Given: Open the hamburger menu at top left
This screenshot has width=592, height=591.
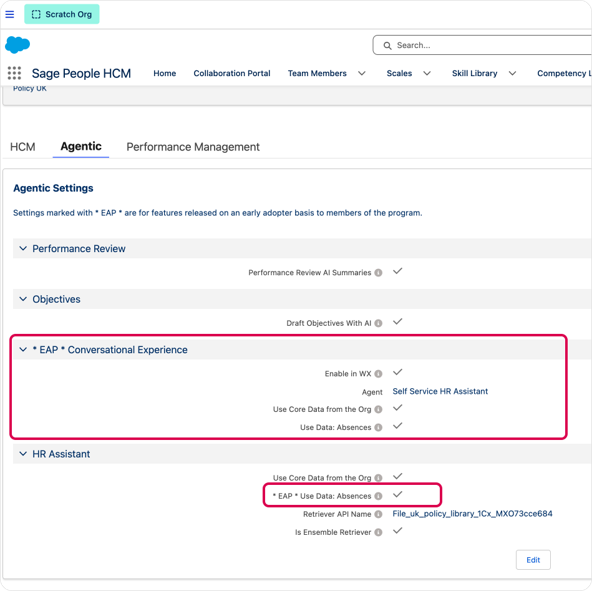Looking at the screenshot, I should [x=10, y=14].
